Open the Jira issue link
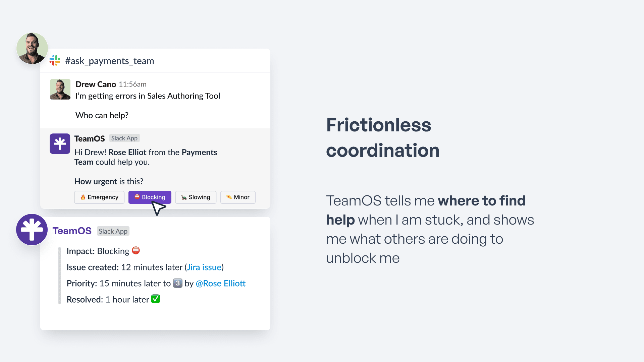The height and width of the screenshot is (362, 644). (x=204, y=267)
